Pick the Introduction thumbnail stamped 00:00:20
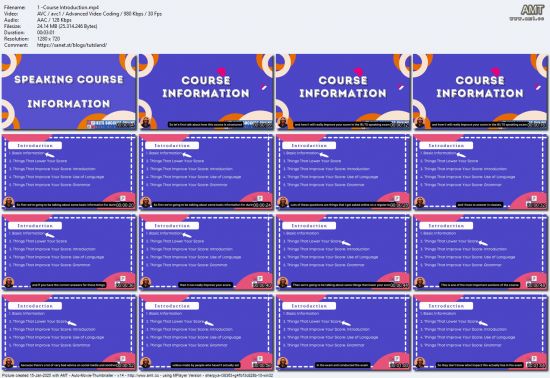The image size is (550, 378). coord(69,172)
